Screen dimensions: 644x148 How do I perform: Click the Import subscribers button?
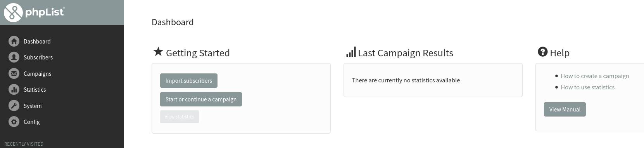189,80
